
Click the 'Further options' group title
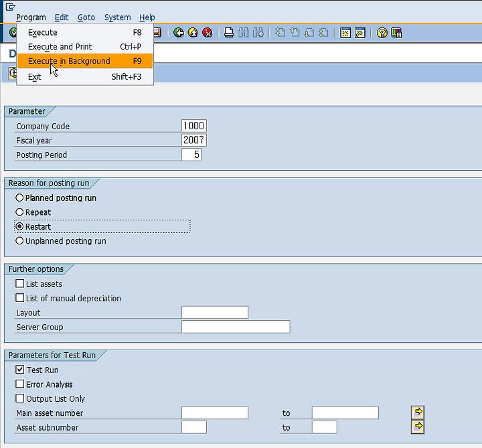(x=35, y=269)
